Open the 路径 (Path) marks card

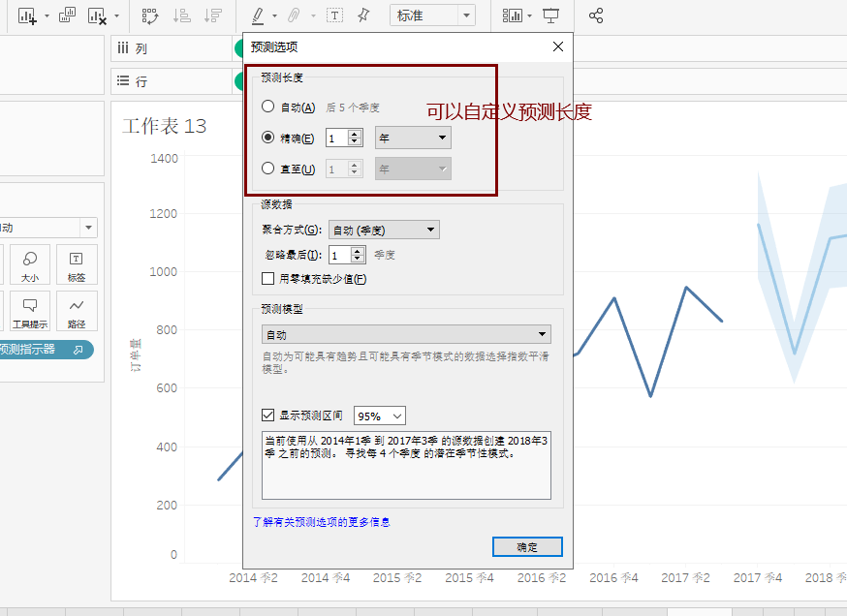pyautogui.click(x=77, y=311)
